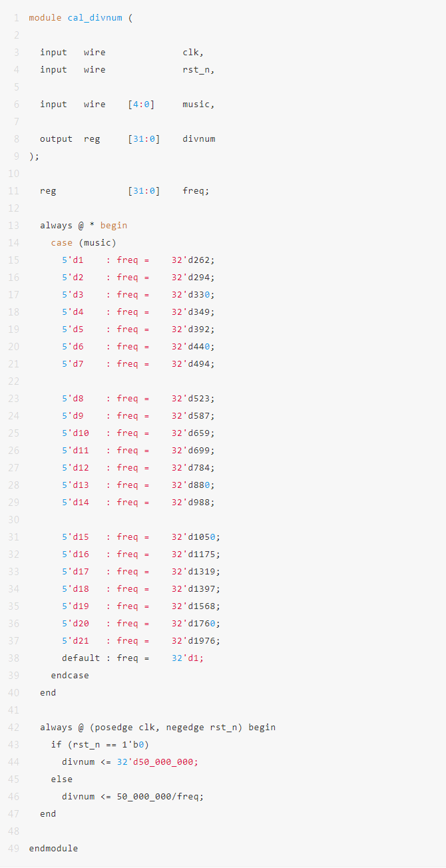
Task: Click the frequency value 32'd440
Action: [193, 347]
